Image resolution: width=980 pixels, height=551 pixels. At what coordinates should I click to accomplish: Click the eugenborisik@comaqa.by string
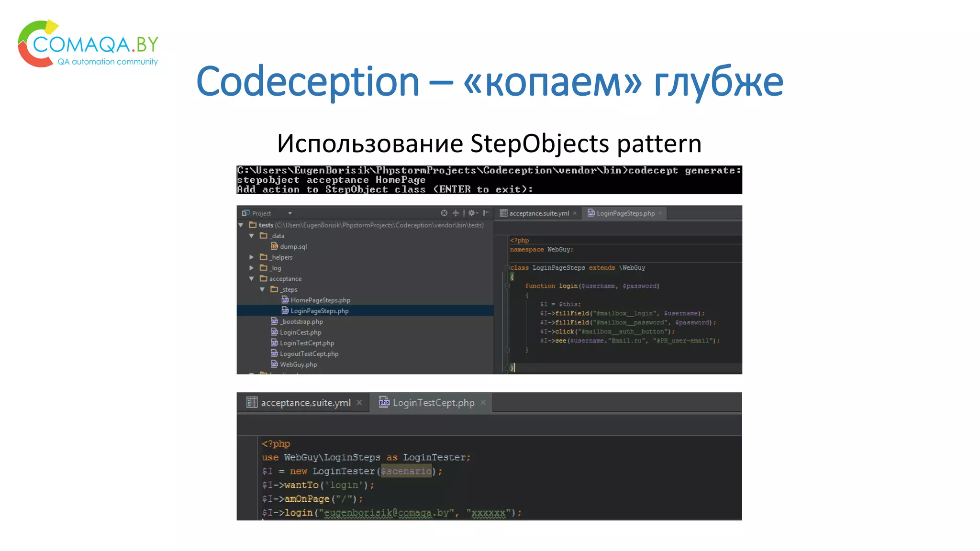click(386, 513)
